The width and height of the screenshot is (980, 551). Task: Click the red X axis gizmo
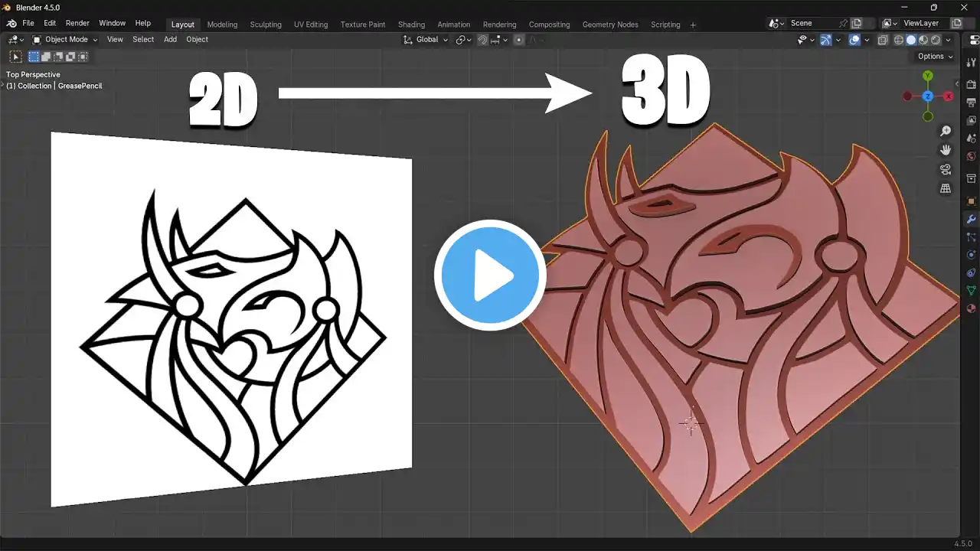pos(949,96)
